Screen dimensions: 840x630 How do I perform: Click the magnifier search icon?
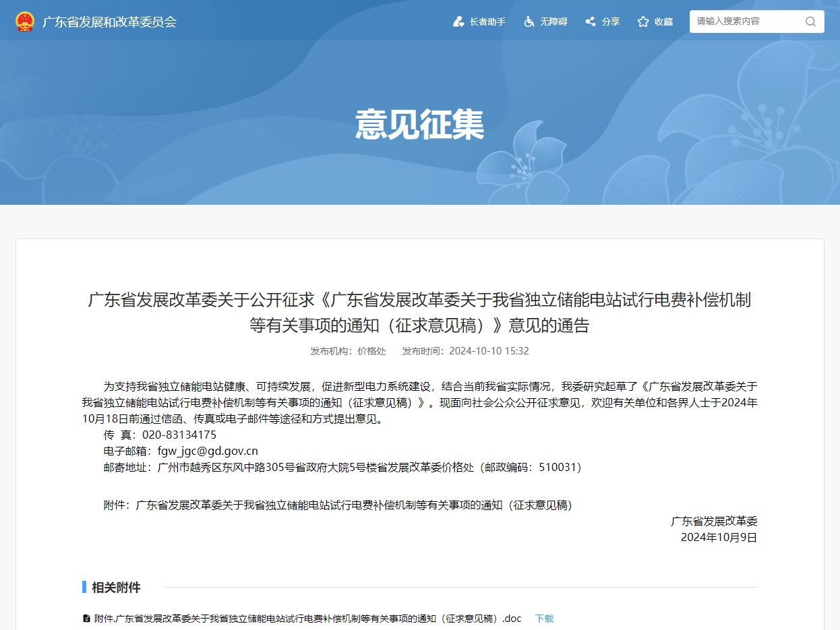tap(810, 22)
